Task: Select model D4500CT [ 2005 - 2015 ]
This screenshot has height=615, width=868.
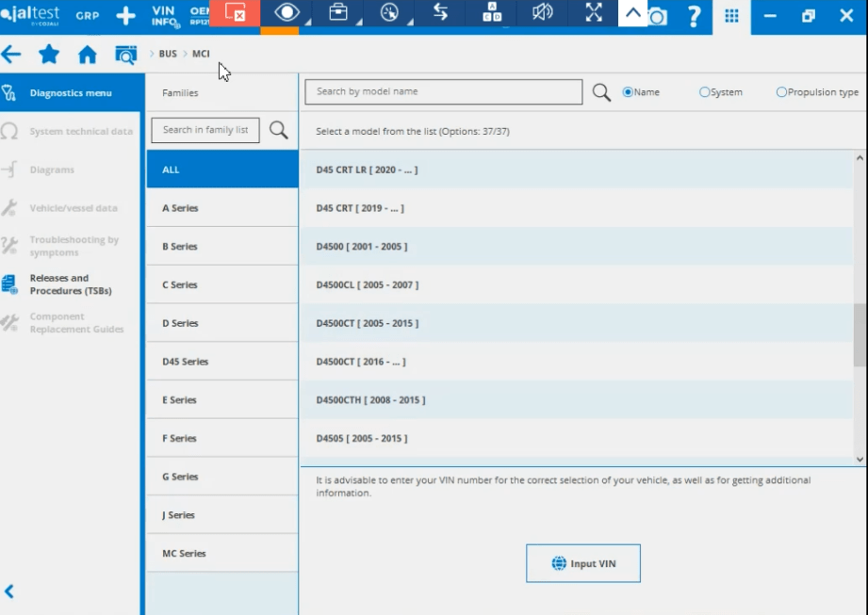Action: (x=368, y=323)
